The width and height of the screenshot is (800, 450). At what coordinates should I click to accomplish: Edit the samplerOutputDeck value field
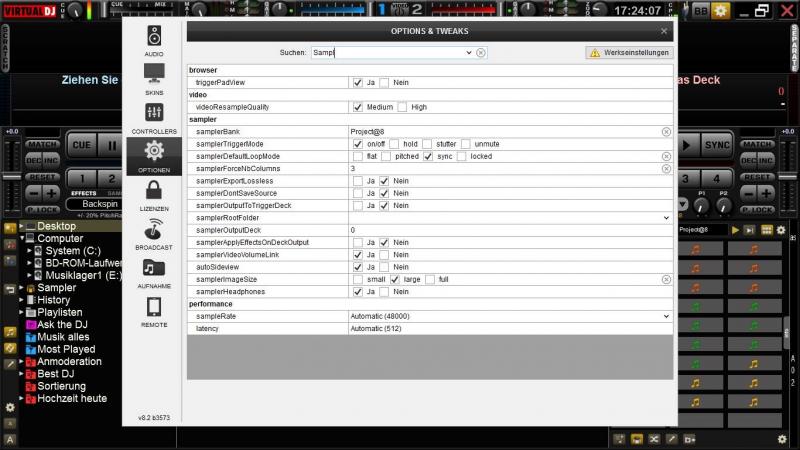click(510, 230)
